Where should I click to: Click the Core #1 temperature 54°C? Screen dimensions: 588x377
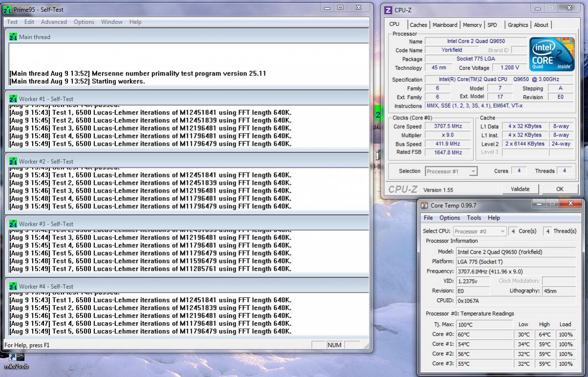coord(484,344)
